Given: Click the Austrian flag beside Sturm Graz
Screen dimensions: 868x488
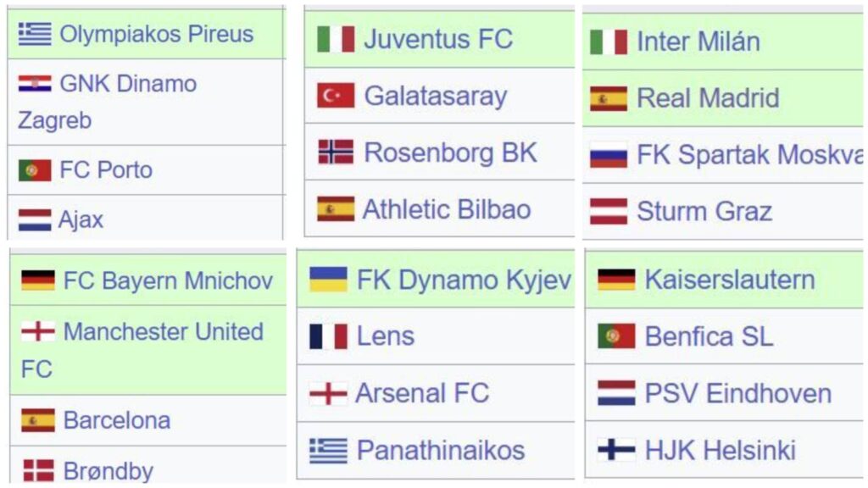Looking at the screenshot, I should [x=609, y=211].
